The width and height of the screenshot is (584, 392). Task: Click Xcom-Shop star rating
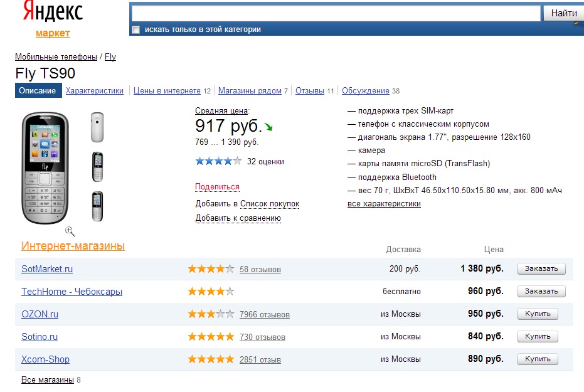211,359
